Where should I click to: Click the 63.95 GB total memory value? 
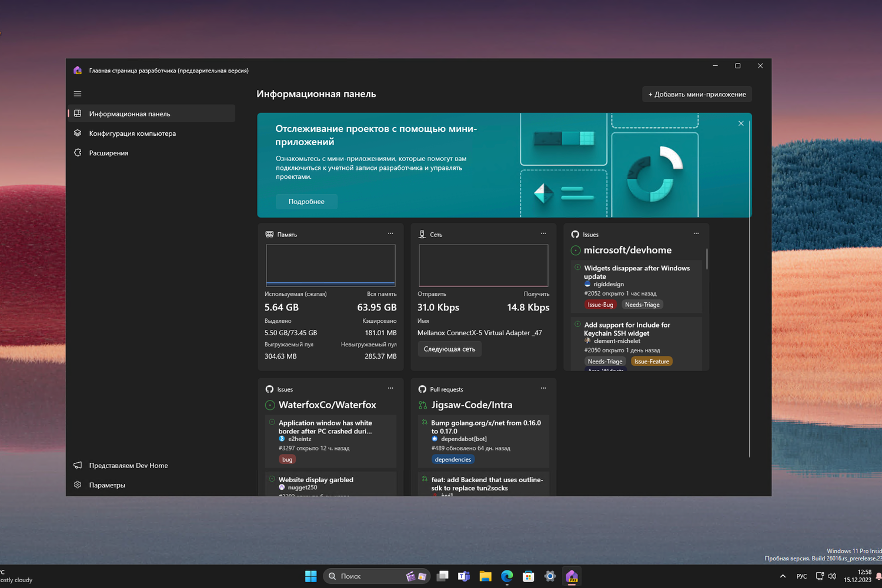[377, 308]
